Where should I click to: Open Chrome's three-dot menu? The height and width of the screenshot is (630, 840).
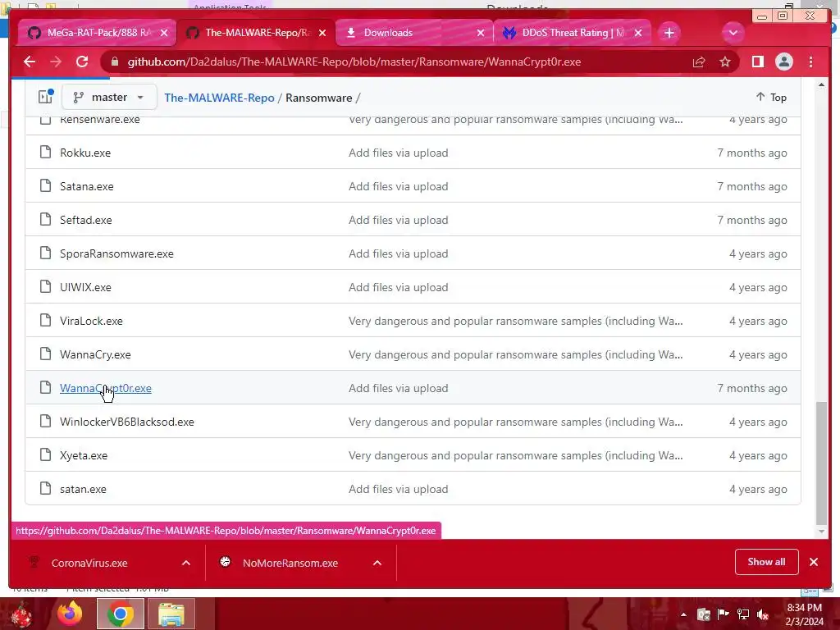(811, 62)
